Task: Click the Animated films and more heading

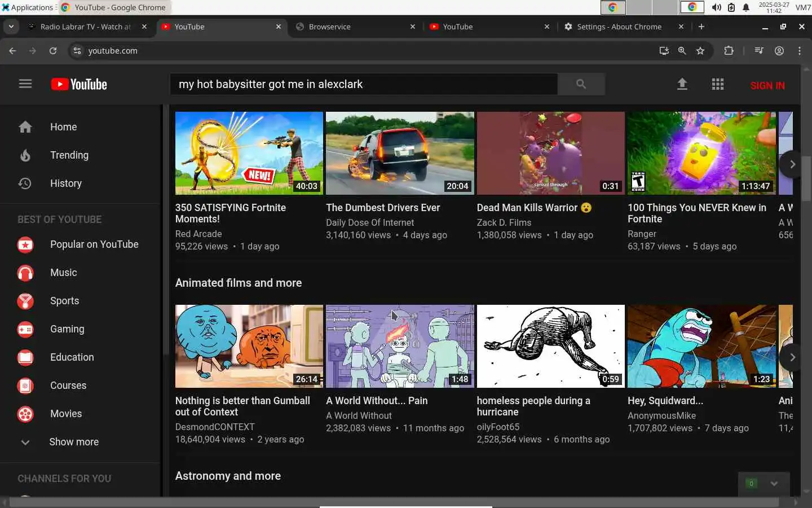Action: tap(239, 283)
